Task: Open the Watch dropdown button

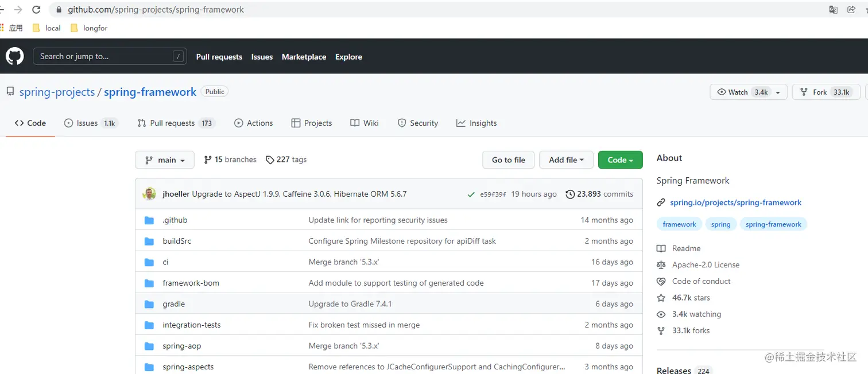Action: coord(748,92)
